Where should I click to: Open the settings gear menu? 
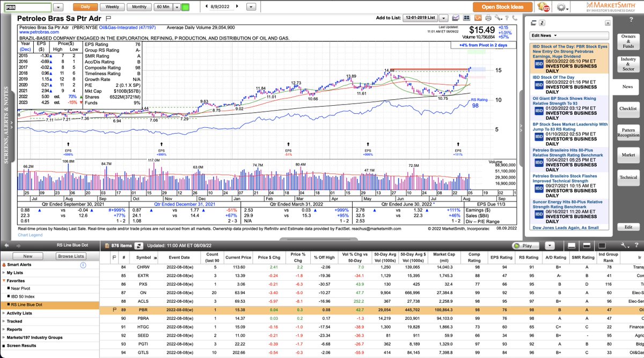pyautogui.click(x=562, y=8)
